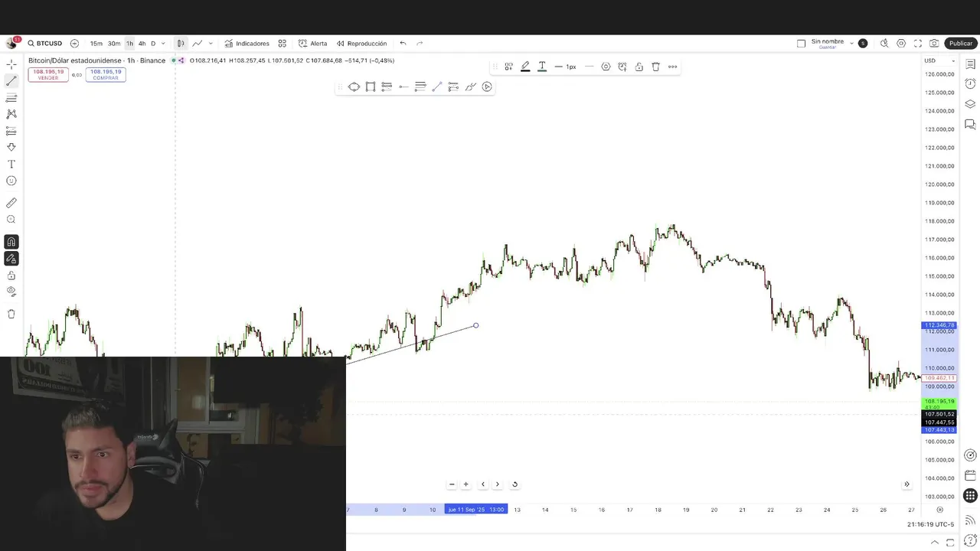The height and width of the screenshot is (551, 980).
Task: Start Reproducción bar replay
Action: 361,44
